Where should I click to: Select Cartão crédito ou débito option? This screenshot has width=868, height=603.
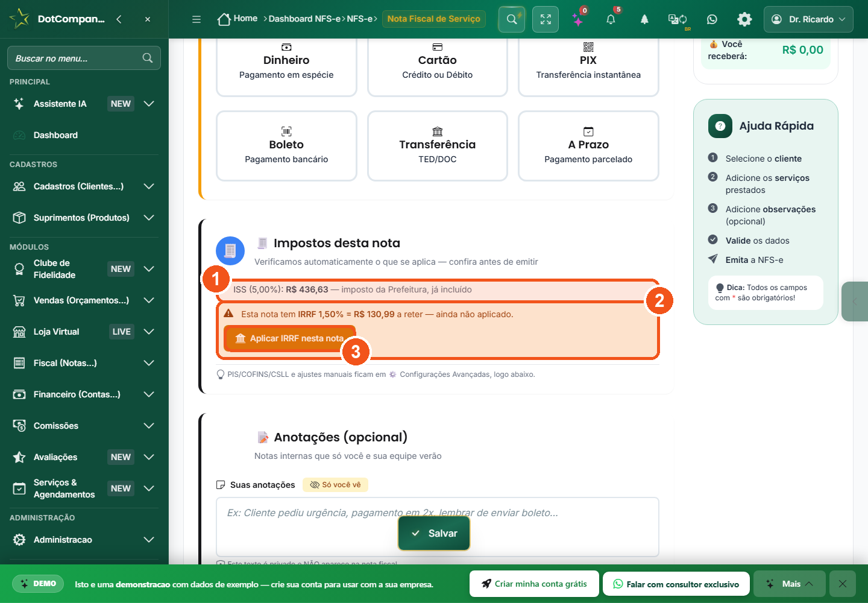438,66
